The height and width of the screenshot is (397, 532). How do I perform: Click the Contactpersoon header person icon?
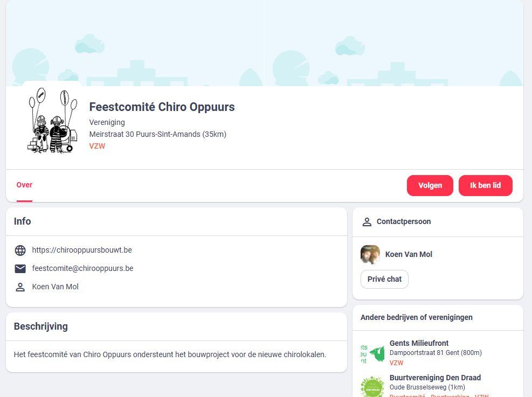click(x=367, y=222)
